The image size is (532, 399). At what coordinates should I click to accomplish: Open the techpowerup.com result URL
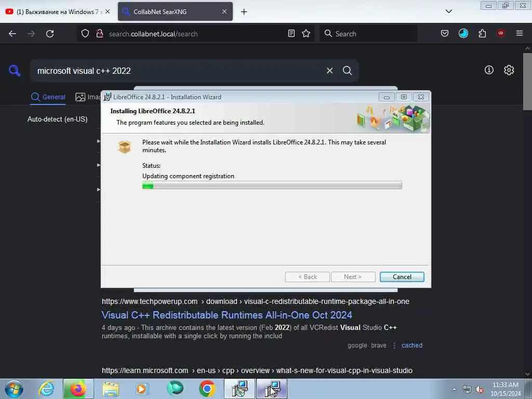(x=256, y=301)
